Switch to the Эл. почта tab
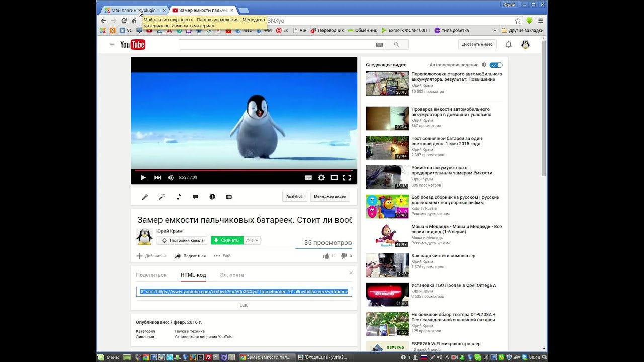The height and width of the screenshot is (362, 644). click(232, 275)
